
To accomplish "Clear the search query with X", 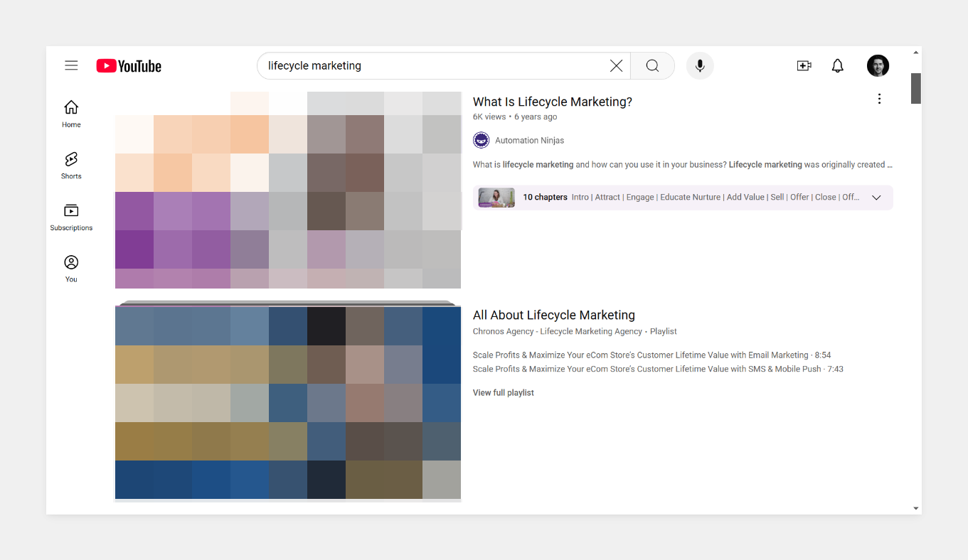I will [x=616, y=66].
